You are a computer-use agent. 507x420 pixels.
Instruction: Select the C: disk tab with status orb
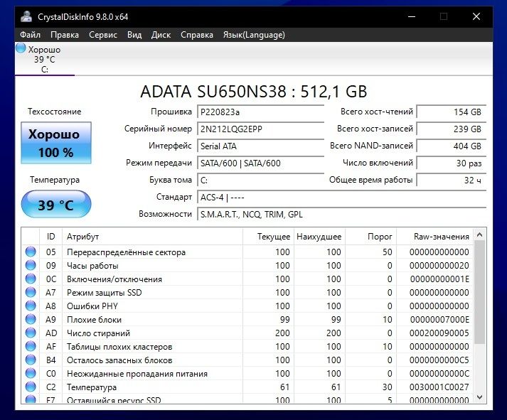click(x=45, y=59)
